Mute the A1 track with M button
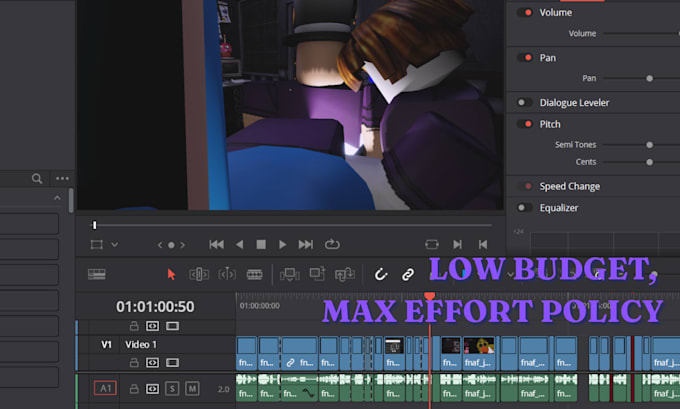The height and width of the screenshot is (409, 680). 192,389
